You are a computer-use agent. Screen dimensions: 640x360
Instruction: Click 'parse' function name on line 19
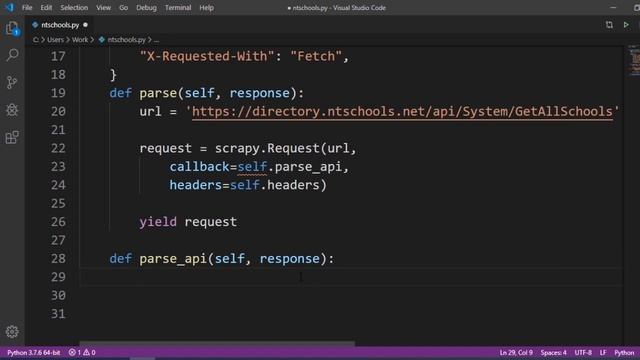pos(158,93)
